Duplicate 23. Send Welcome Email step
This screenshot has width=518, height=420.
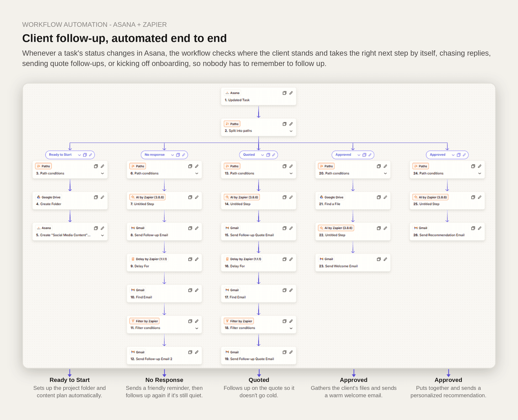[x=379, y=259]
